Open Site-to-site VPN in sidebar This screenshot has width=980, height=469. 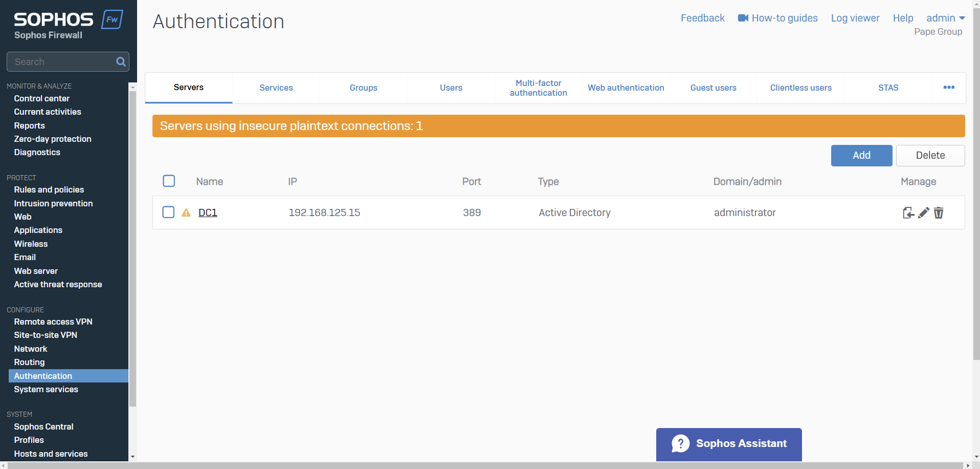(x=46, y=335)
